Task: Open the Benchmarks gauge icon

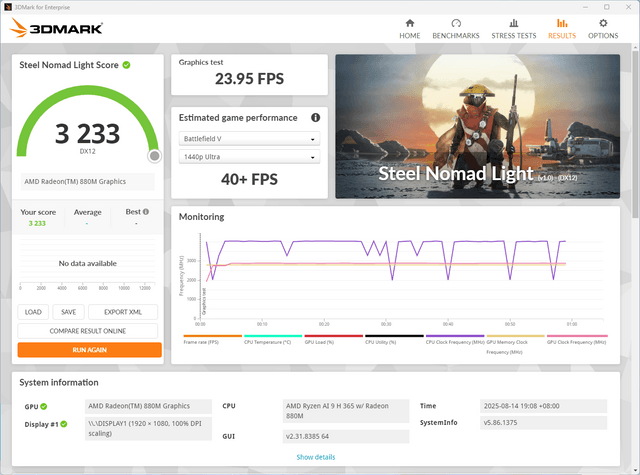Action: click(x=456, y=23)
